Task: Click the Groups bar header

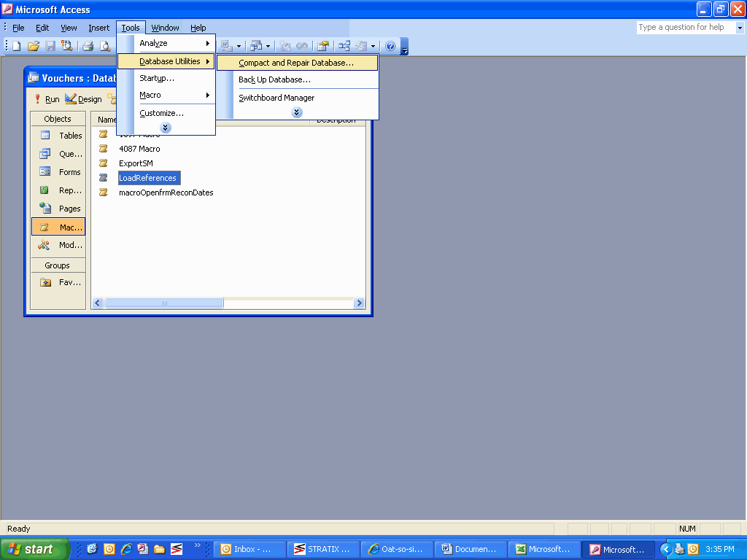Action: click(x=58, y=265)
